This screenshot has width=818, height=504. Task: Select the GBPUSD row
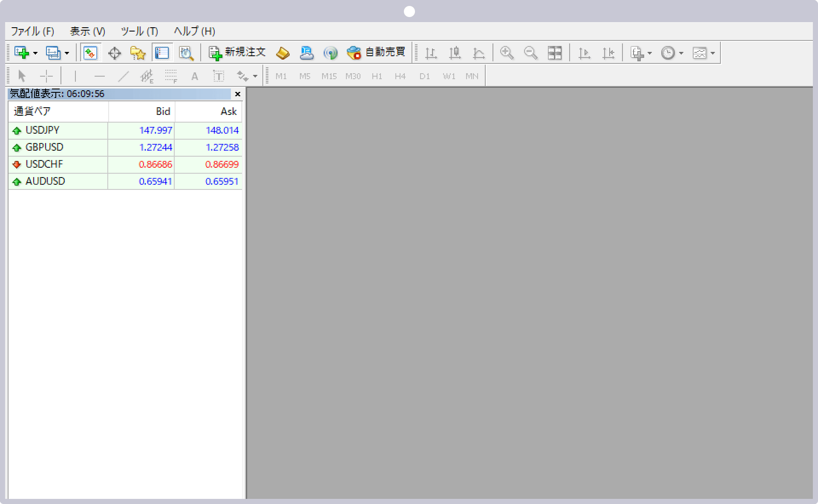tap(125, 148)
